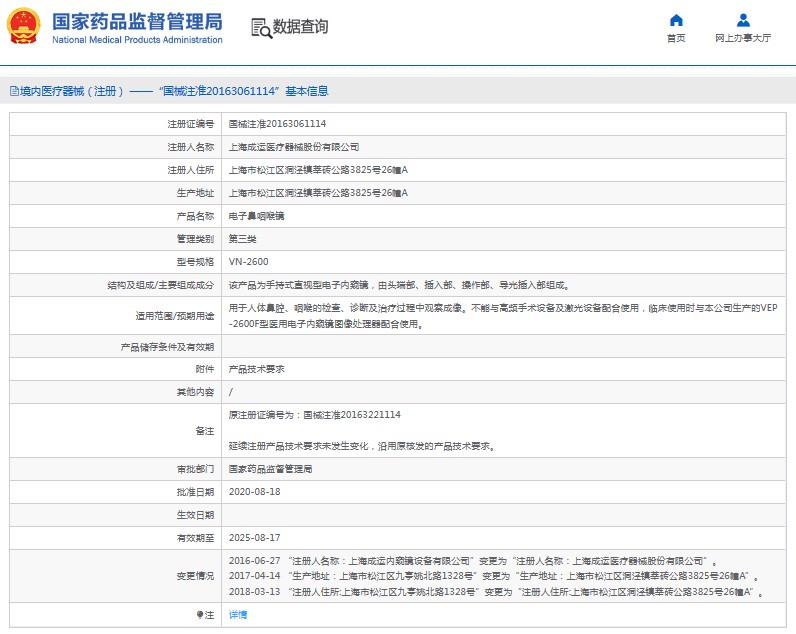796x634 pixels.
Task: Click the 上海成运医疗器械股份有限公司 registrant name
Action: [x=294, y=147]
